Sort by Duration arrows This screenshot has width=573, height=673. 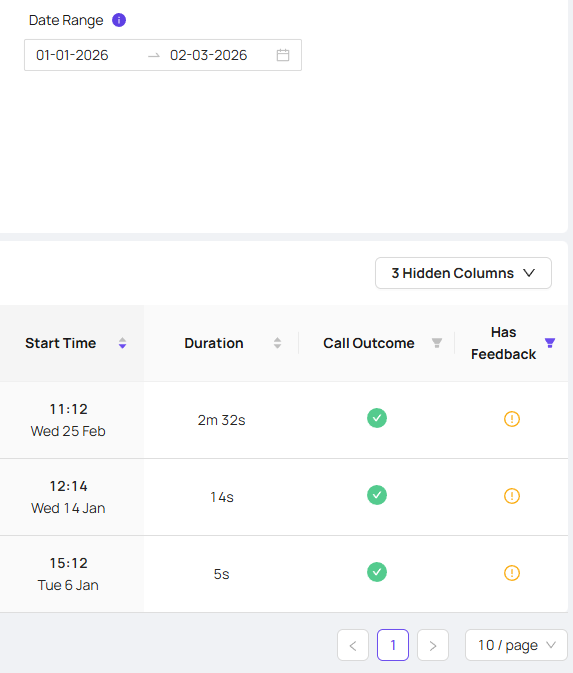[x=277, y=343]
